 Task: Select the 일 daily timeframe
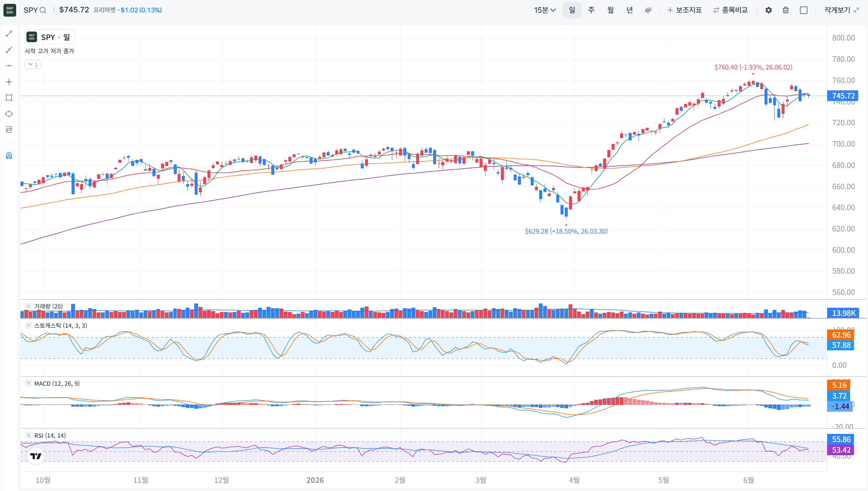572,10
